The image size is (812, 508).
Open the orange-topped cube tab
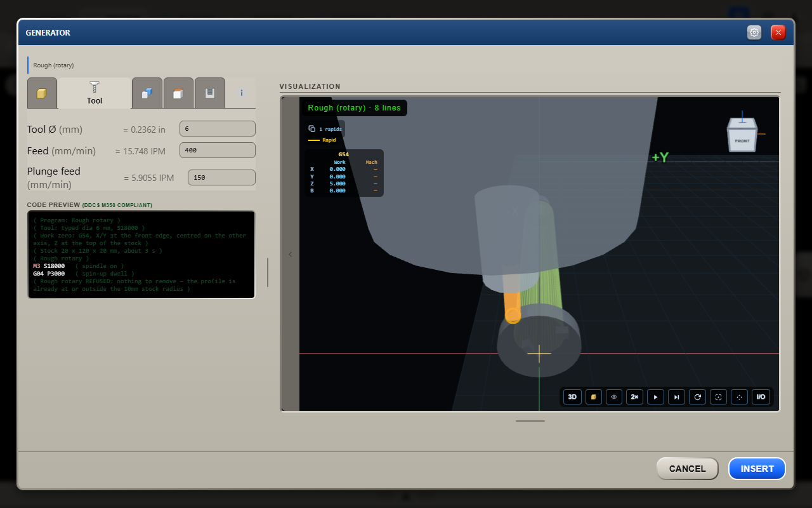(178, 93)
